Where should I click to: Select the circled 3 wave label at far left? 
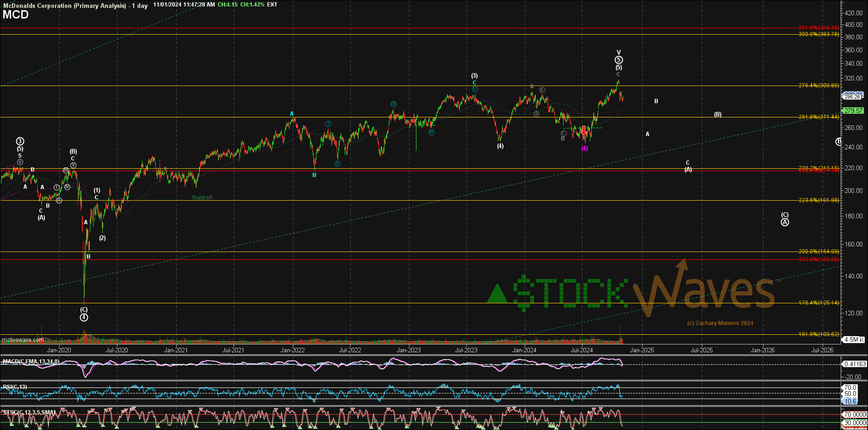20,141
